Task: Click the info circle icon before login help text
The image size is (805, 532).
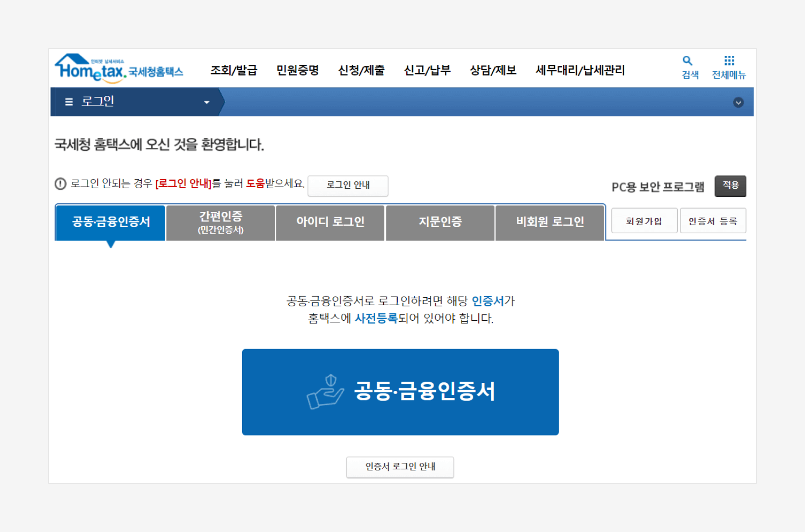Action: pos(61,183)
